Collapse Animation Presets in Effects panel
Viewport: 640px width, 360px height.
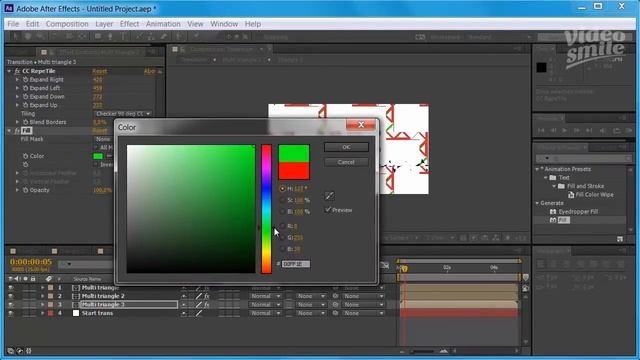pos(537,169)
